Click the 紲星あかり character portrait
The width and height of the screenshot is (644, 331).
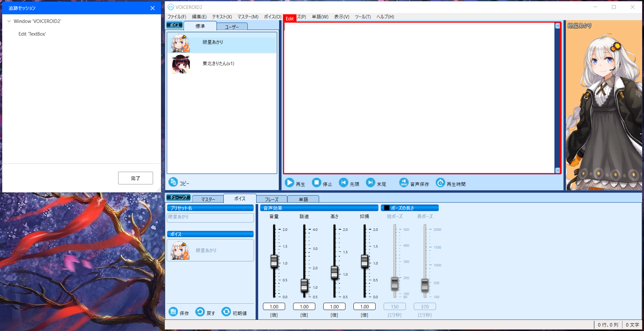(604, 106)
